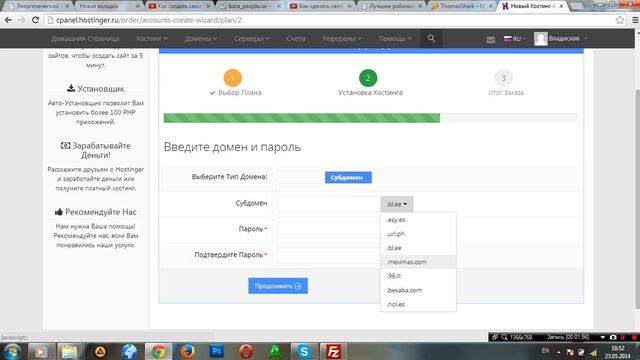The width and height of the screenshot is (640, 360).
Task: Go to Домашняя Страница link
Action: pos(85,38)
